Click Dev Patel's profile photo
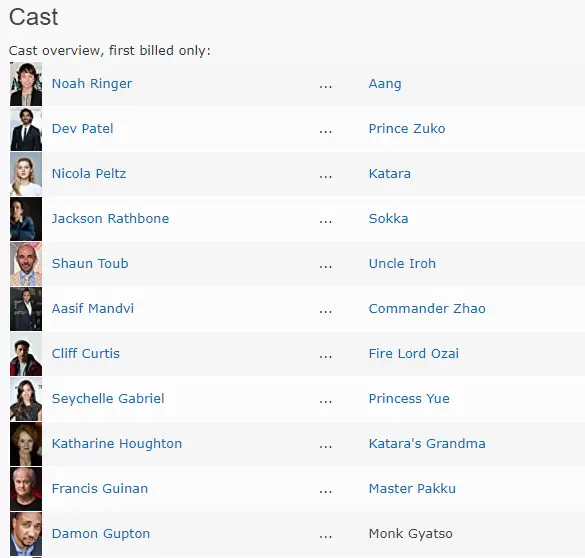Screen dimensions: 585x558 pyautogui.click(x=26, y=129)
